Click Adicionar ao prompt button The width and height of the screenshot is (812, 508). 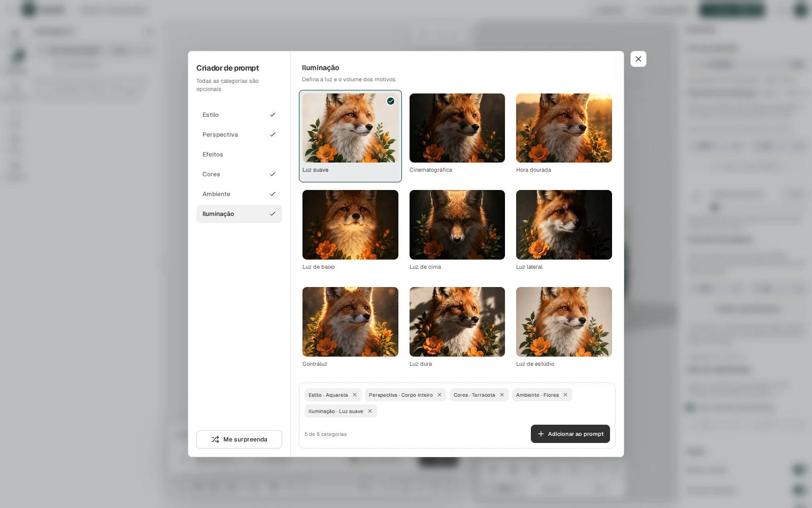click(570, 434)
